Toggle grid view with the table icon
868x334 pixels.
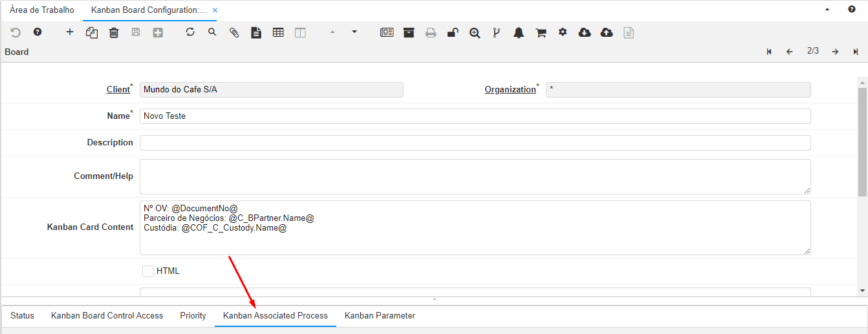point(278,32)
